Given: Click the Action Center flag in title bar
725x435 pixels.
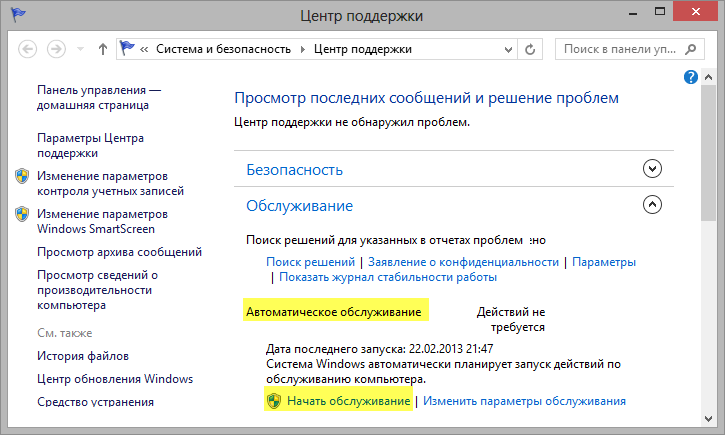Looking at the screenshot, I should point(18,15).
